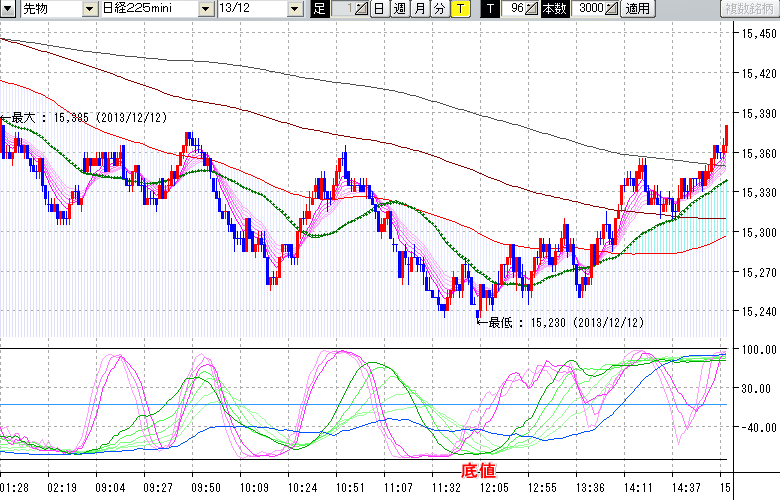Click the leftmost toolbar dropdown arrow
The image size is (780, 500).
7,9
